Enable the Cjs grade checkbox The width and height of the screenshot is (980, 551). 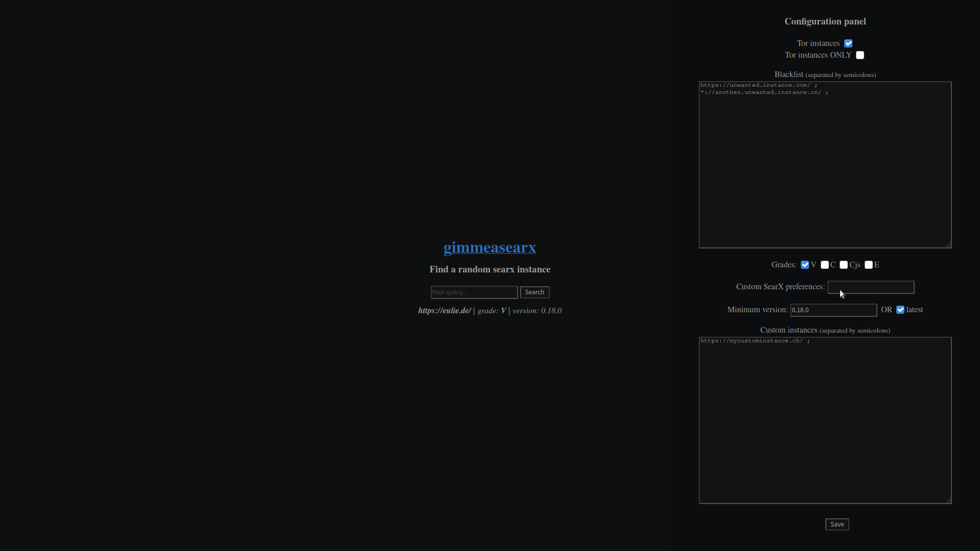coord(844,265)
